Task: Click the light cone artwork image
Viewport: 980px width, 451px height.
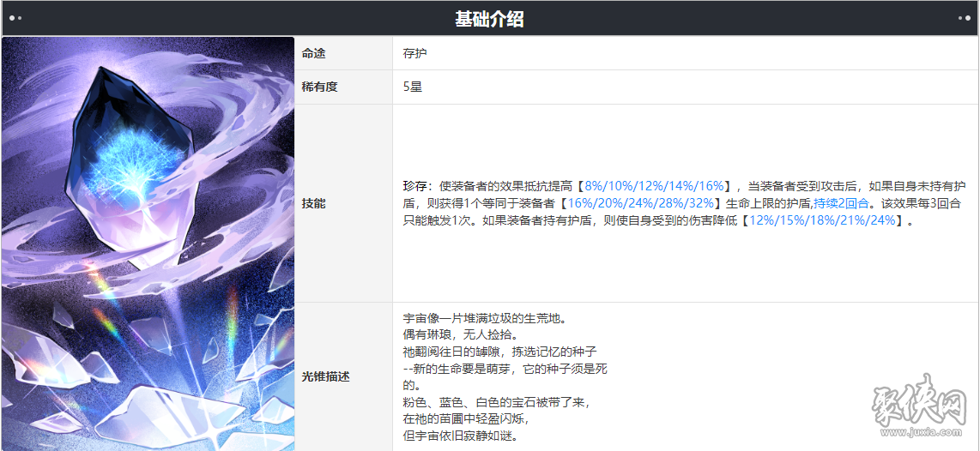Action: [148, 244]
